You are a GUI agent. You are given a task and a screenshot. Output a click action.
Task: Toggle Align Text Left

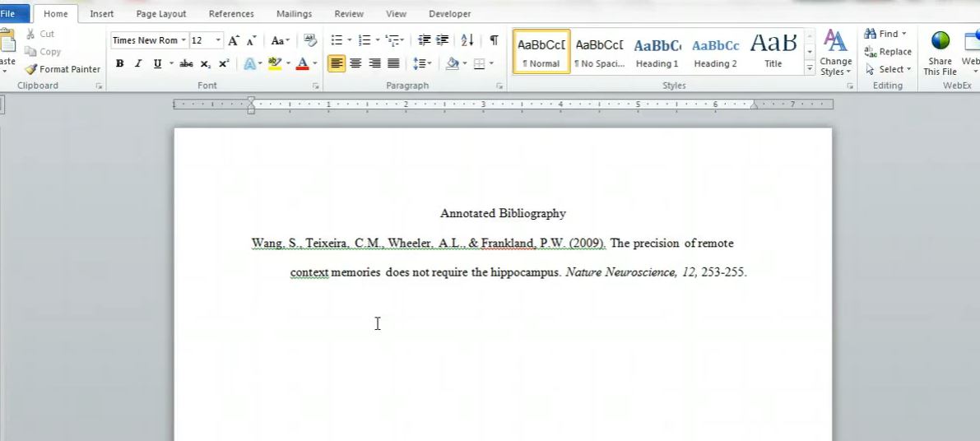[337, 63]
